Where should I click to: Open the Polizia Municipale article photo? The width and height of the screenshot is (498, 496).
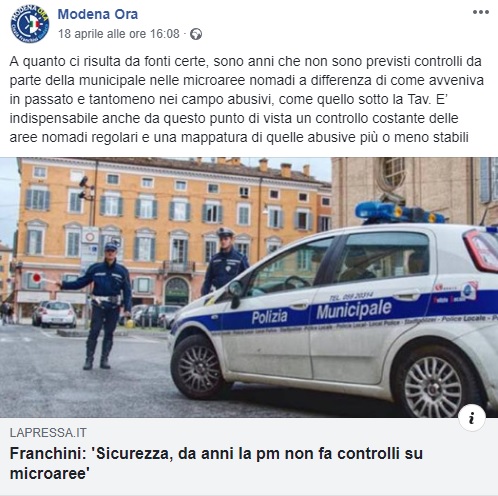coord(249,287)
